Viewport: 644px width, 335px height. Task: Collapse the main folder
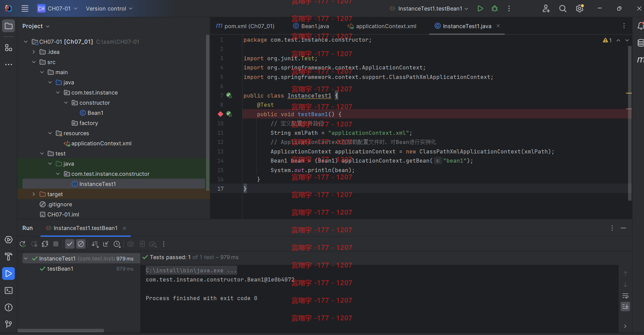42,72
